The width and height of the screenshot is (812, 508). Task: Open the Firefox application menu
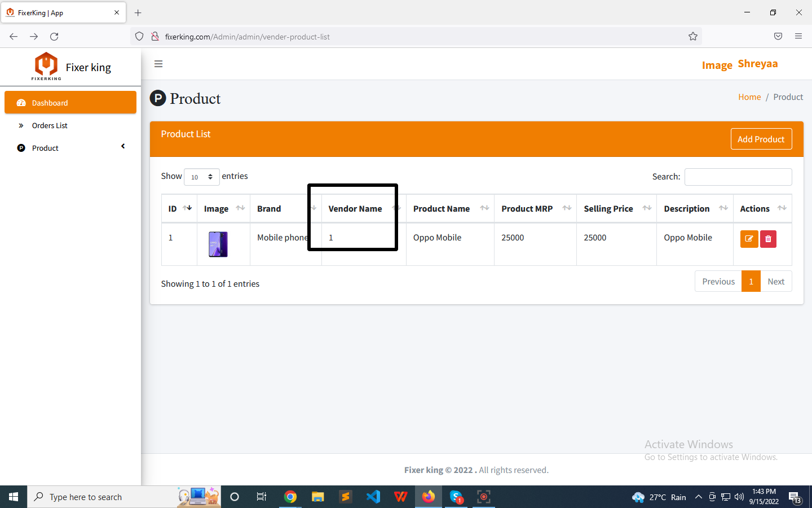coord(798,36)
